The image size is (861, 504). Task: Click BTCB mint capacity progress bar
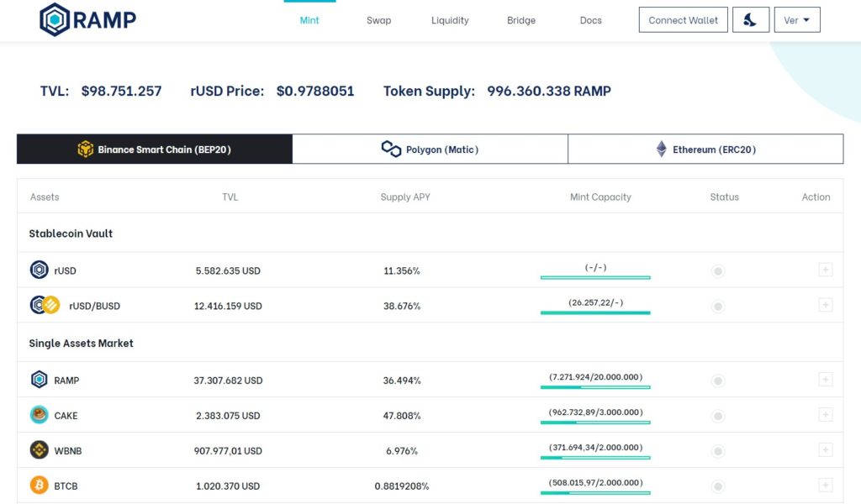point(595,492)
